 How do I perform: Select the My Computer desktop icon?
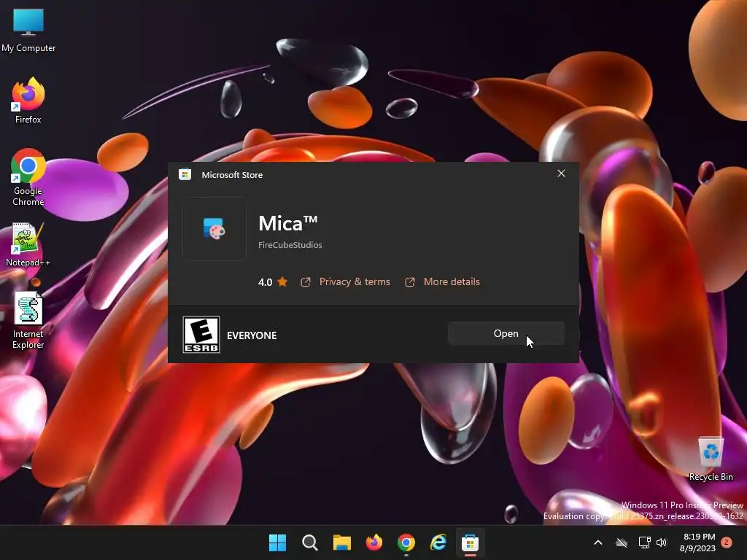pyautogui.click(x=28, y=30)
